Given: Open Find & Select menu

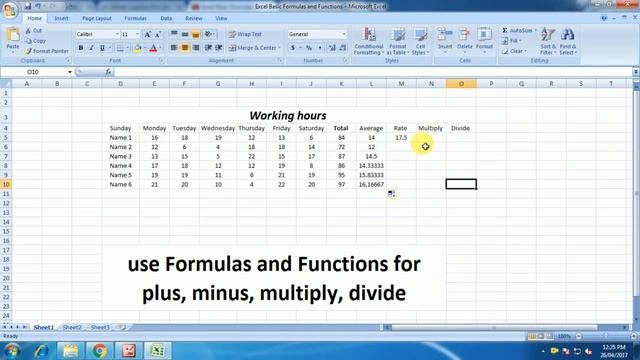Looking at the screenshot, I should (567, 41).
